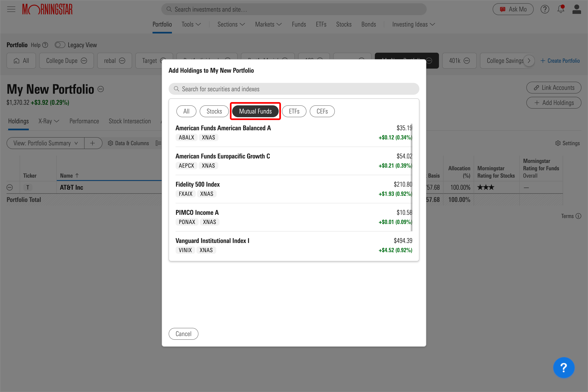Switch to the Performance tab
Screen dimensions: 588x392
tap(84, 121)
